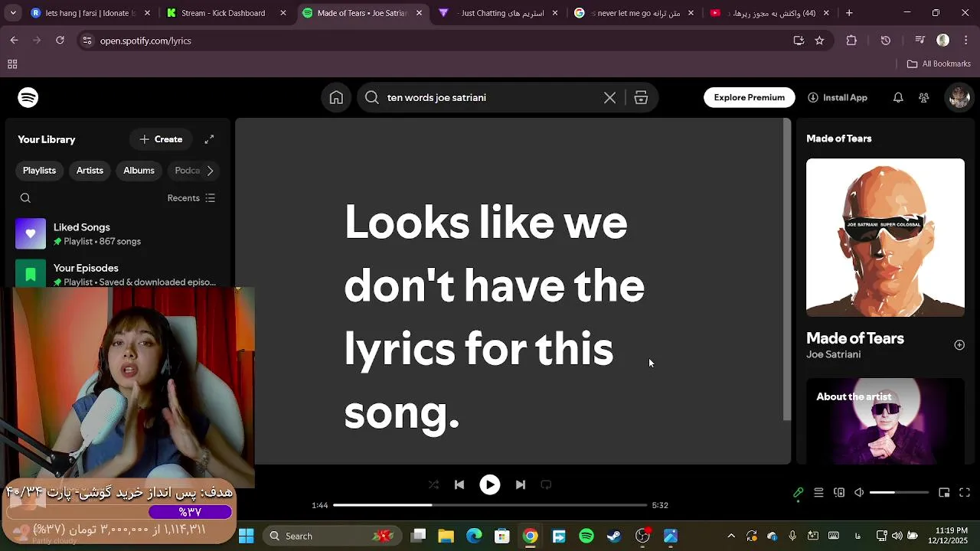
Task: Filter library by Podcasts chip
Action: point(187,171)
